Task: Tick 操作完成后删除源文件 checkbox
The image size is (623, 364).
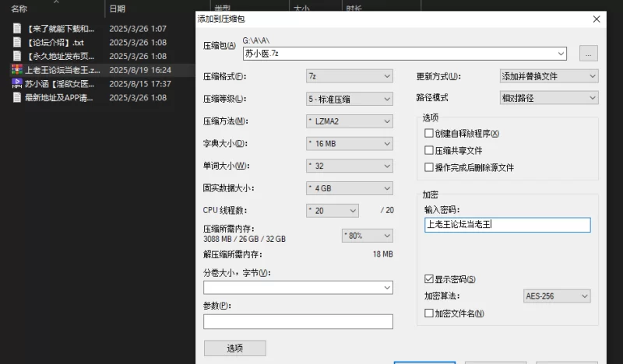Action: pos(429,167)
